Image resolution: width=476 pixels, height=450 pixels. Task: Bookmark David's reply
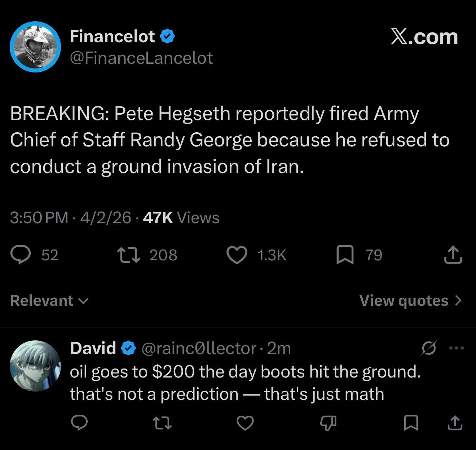pos(411,423)
